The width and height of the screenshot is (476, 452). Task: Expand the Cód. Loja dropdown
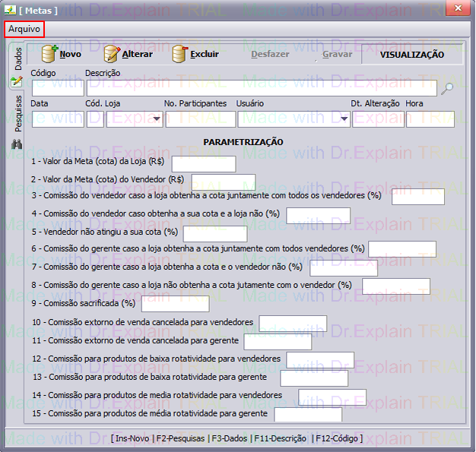(157, 119)
